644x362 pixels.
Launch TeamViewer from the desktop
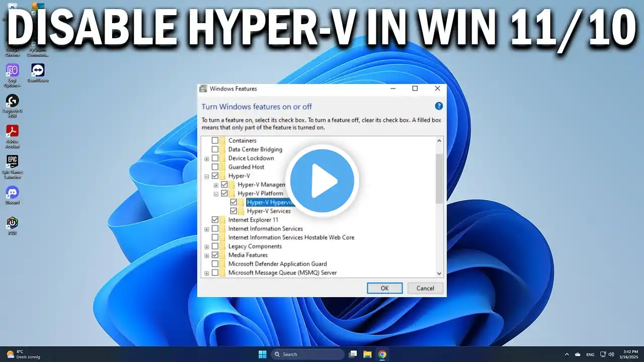tap(38, 73)
